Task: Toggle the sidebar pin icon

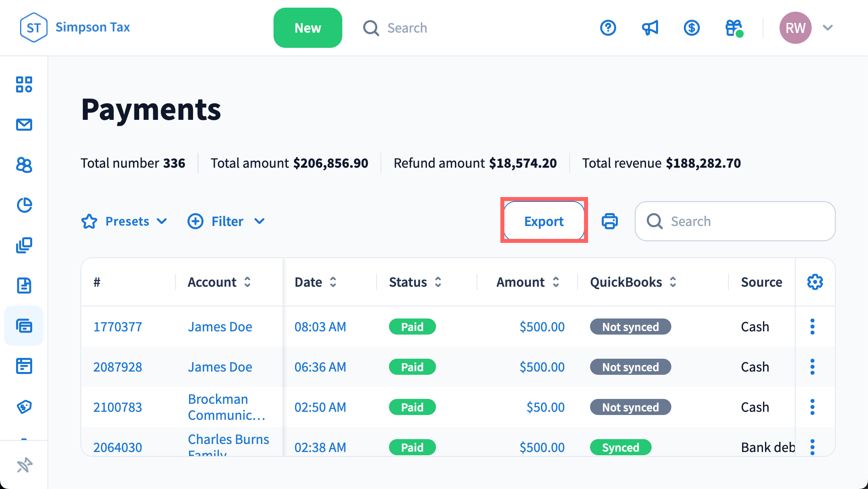Action: (x=24, y=465)
